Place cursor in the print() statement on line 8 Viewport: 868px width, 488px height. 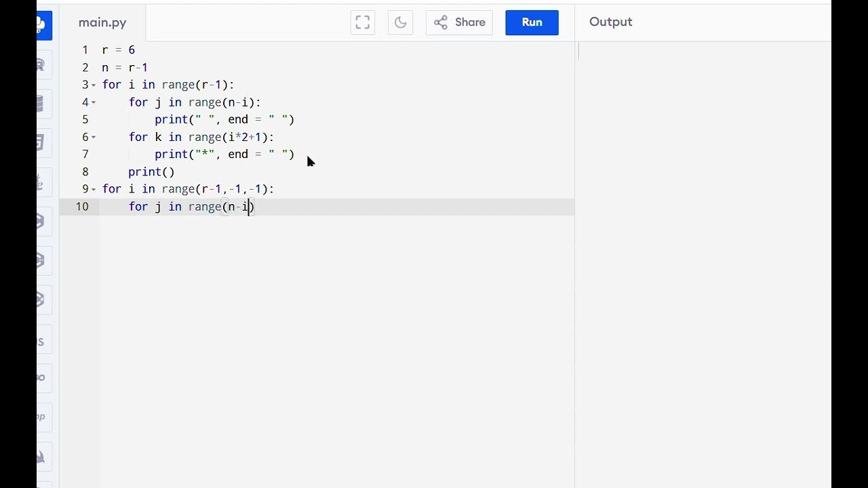pos(151,172)
